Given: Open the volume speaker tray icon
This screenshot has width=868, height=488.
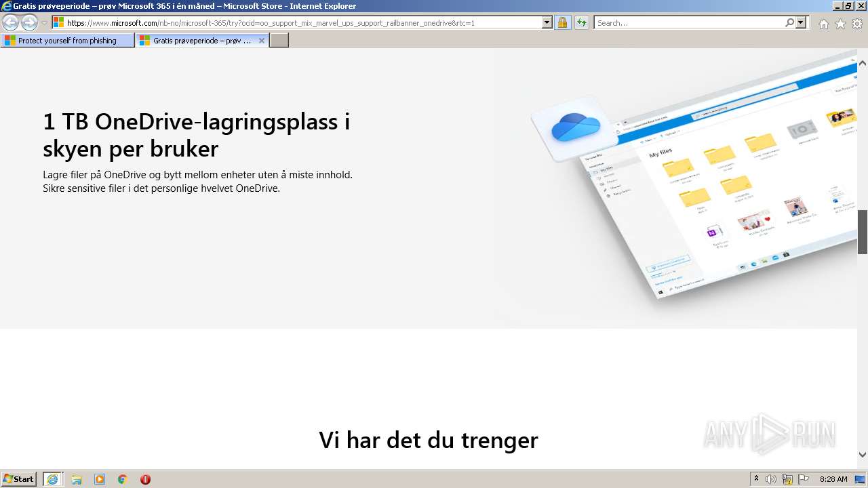Looking at the screenshot, I should (x=771, y=479).
